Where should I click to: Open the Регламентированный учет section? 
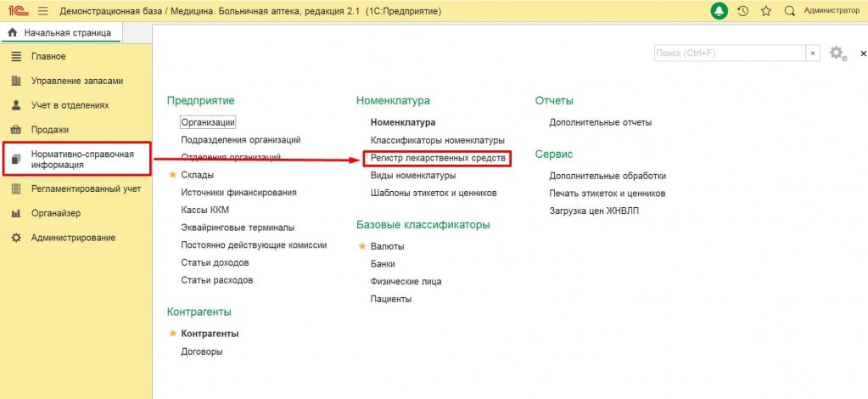(87, 189)
